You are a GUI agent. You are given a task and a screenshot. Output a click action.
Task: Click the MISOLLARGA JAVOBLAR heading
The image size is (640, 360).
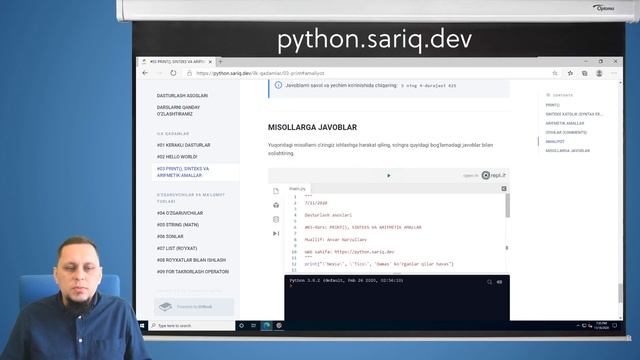(x=312, y=127)
